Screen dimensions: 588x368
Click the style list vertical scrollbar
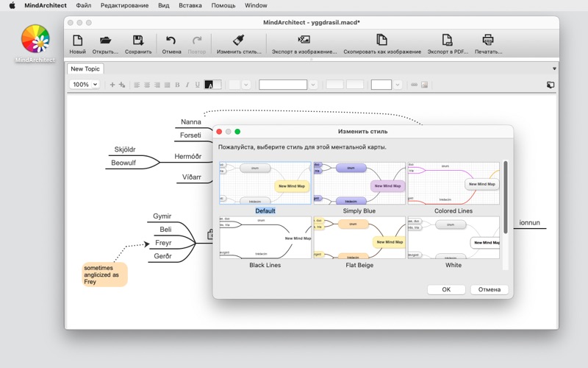pos(506,197)
